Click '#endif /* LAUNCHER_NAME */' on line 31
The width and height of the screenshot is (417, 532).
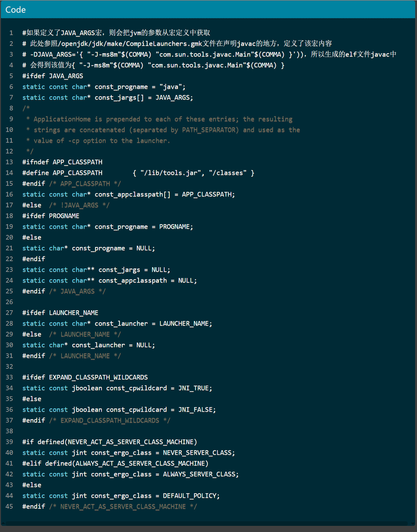pyautogui.click(x=72, y=356)
